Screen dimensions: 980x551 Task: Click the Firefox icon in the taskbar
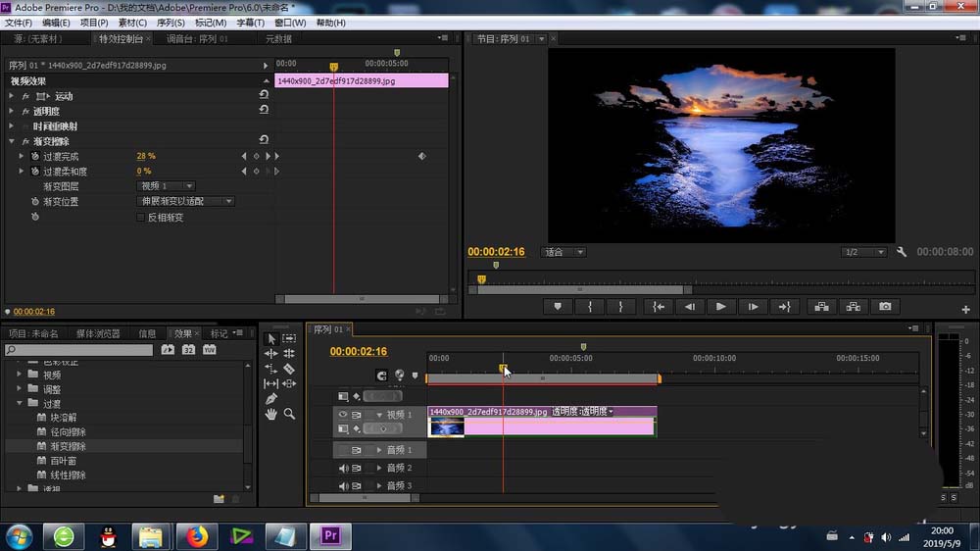click(x=198, y=536)
